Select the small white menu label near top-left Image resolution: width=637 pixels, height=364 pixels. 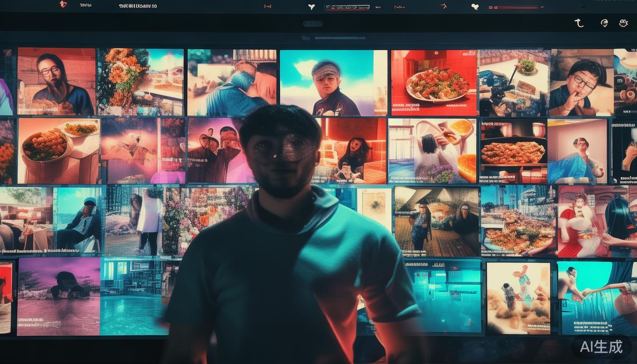tap(86, 6)
